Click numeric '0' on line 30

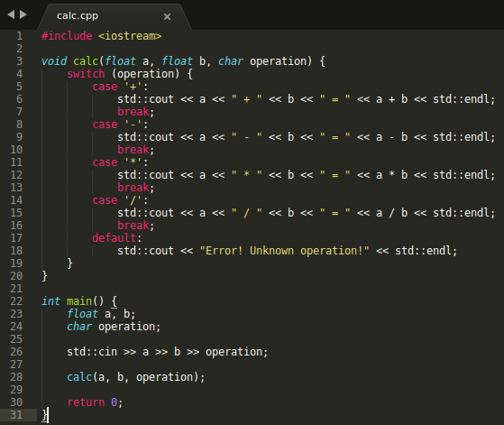pos(115,402)
